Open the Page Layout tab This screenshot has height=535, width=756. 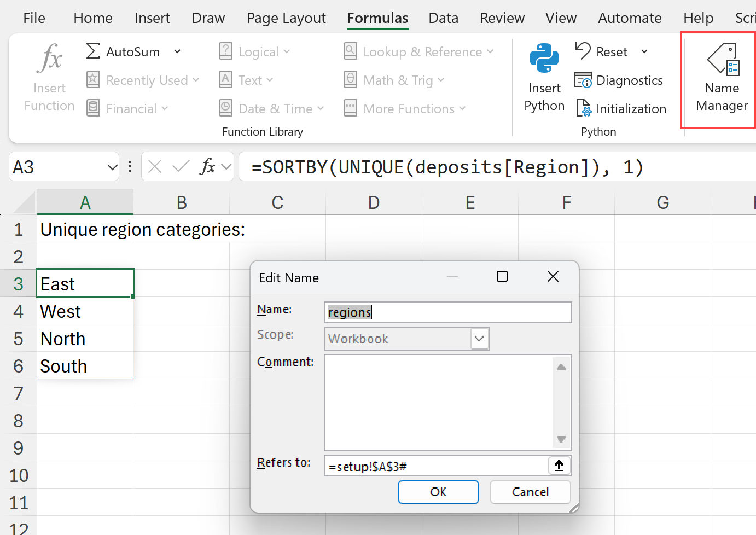click(286, 18)
